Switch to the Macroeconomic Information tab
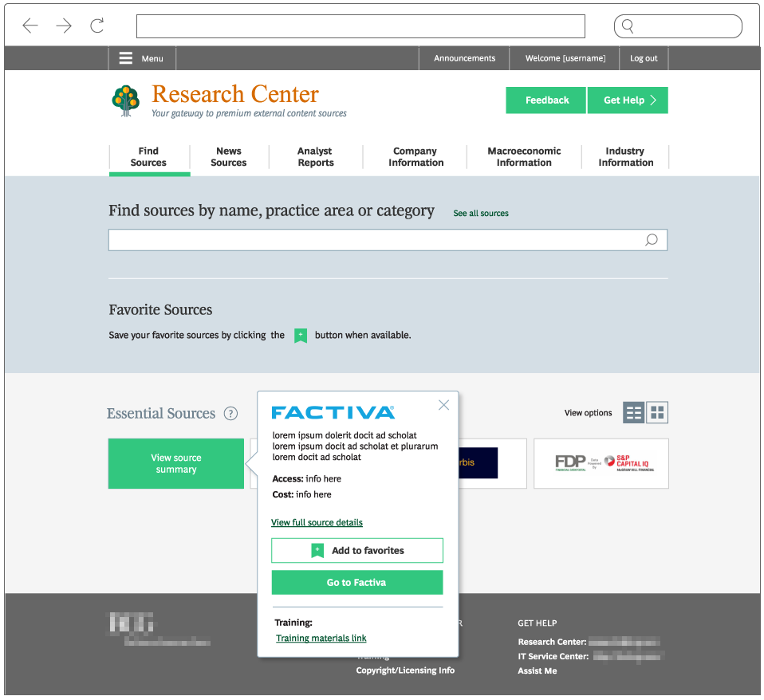 pos(524,157)
